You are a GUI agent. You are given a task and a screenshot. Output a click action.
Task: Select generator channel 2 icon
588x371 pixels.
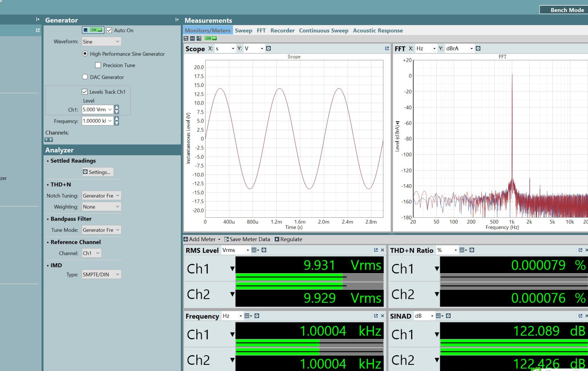tap(51, 140)
